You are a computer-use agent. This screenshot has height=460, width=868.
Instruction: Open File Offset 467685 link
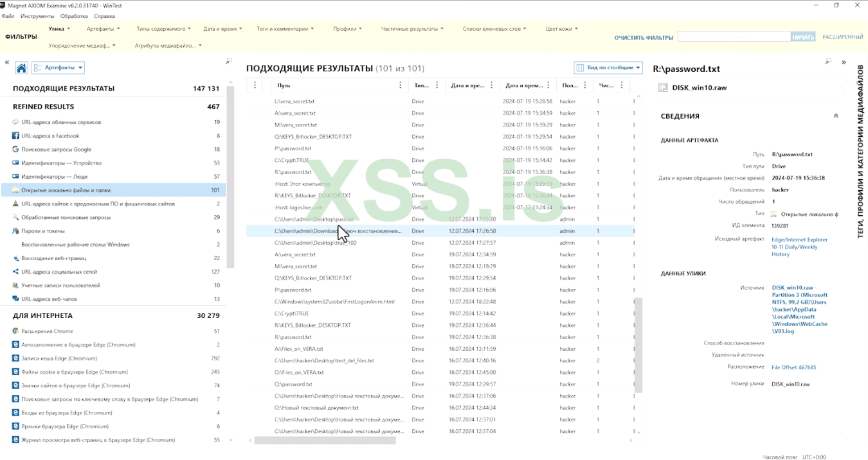coord(794,367)
